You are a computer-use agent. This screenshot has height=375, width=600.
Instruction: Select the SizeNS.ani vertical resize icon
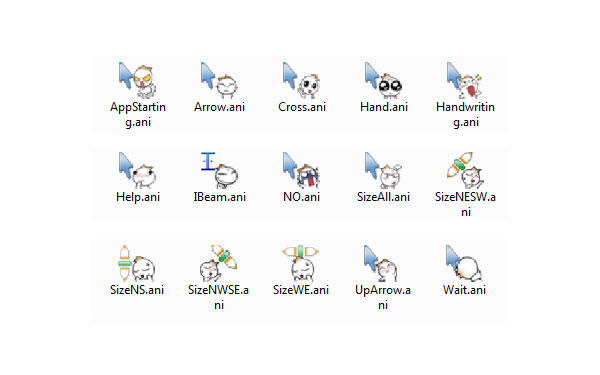pos(137,263)
